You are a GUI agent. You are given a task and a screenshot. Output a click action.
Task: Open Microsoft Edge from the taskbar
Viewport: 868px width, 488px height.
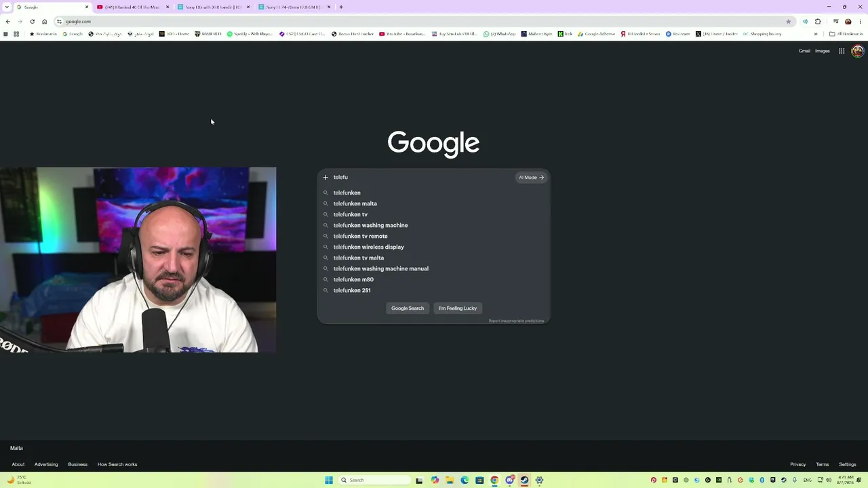[465, 480]
